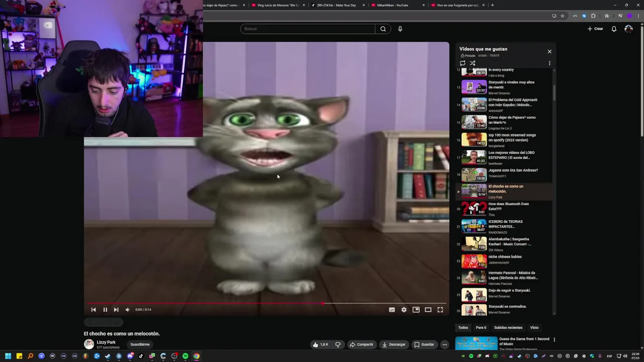Open Steam from the taskbar
This screenshot has height=362, width=644.
108,356
